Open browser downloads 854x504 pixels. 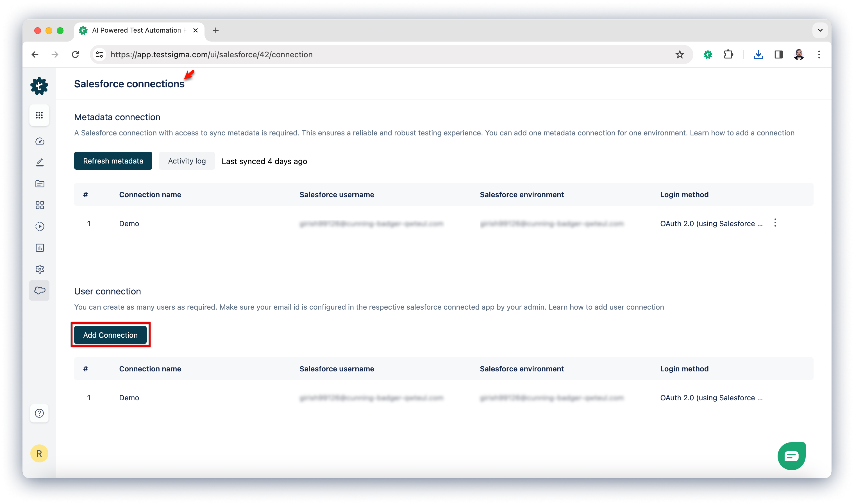[x=758, y=54]
